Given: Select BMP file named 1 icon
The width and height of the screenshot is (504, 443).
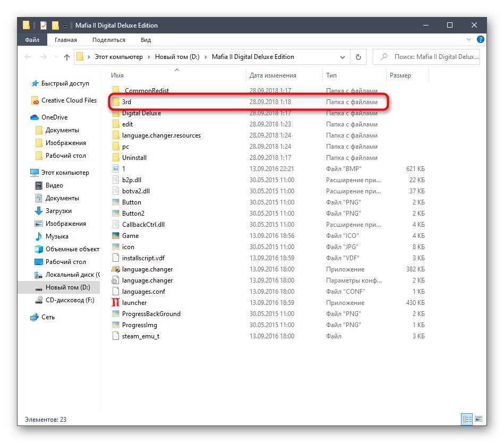Looking at the screenshot, I should click(116, 169).
